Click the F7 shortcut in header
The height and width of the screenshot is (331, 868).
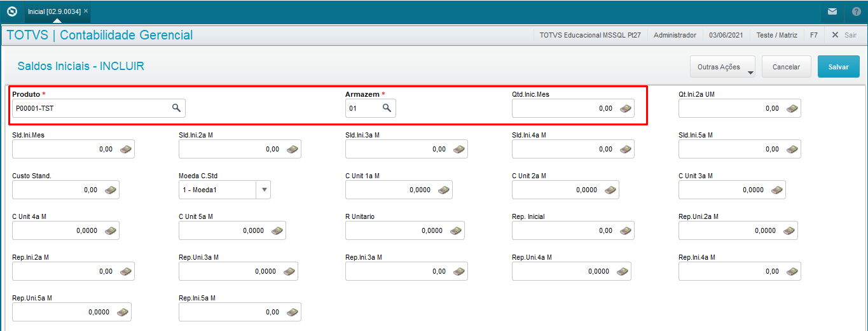814,35
